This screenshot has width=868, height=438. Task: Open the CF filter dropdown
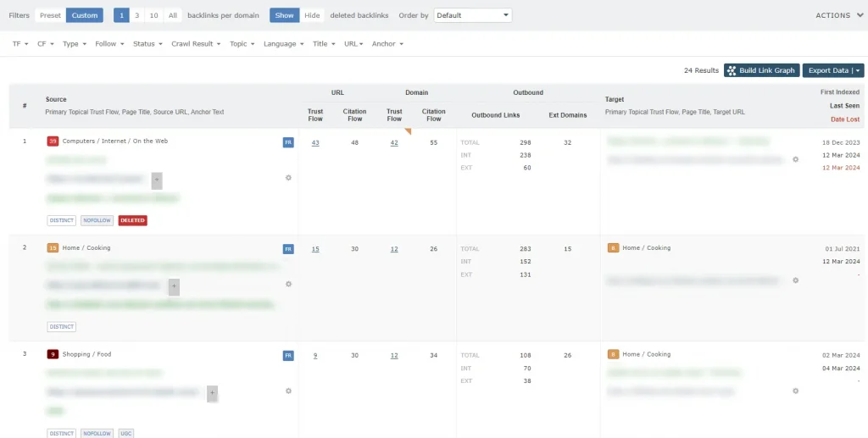coord(46,44)
